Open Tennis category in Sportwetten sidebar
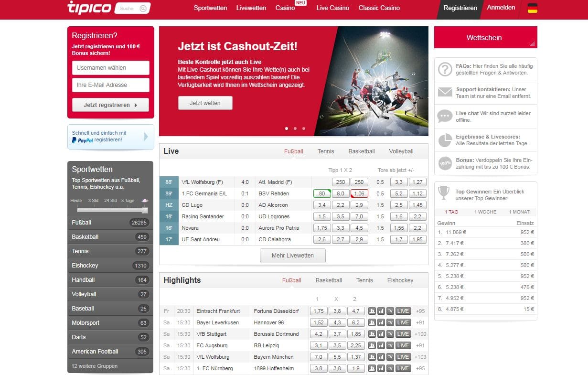The image size is (588, 375). (x=110, y=251)
